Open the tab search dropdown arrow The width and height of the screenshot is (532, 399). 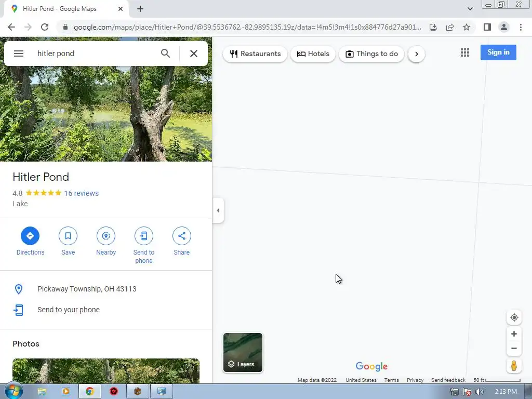coord(470,9)
